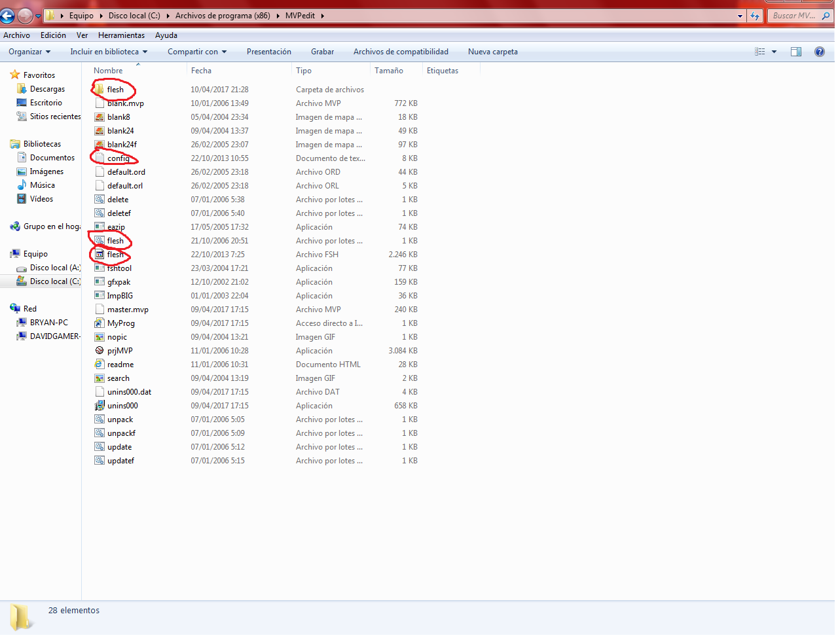Open the flesh folder at top
Screen dimensions: 838x644
click(115, 90)
